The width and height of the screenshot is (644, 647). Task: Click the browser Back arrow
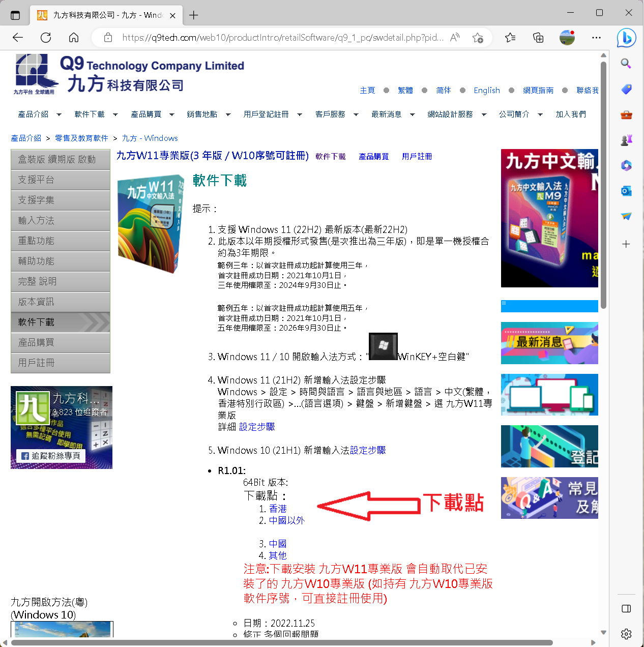(18, 37)
